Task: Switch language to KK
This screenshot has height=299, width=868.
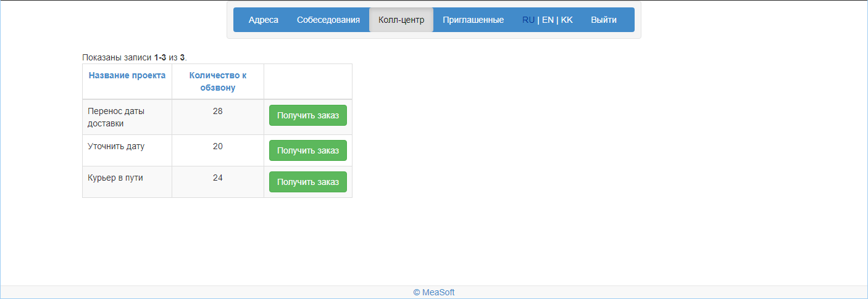Action: (567, 20)
